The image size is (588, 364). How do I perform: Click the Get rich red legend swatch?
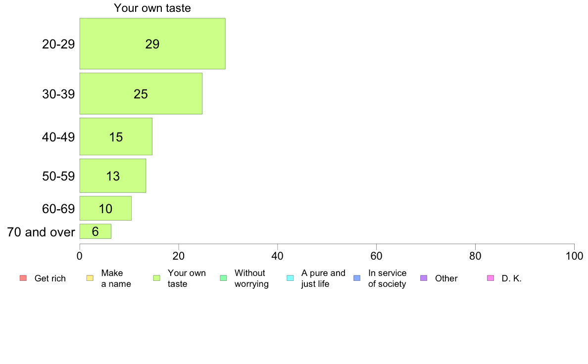click(23, 278)
